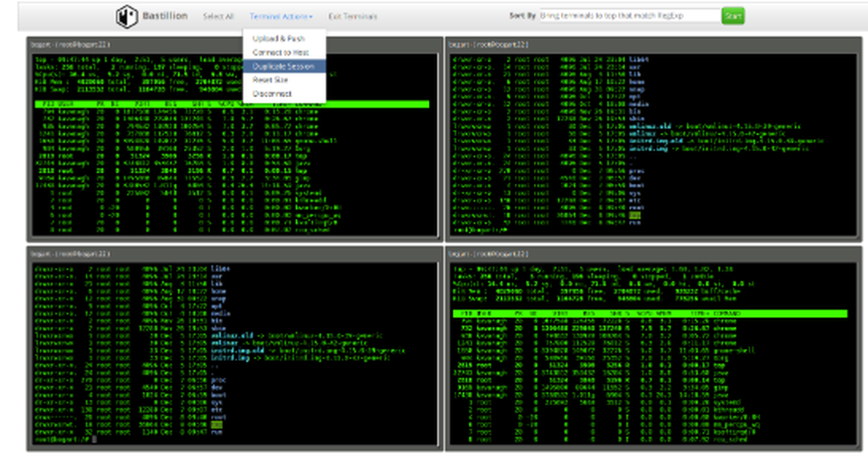
Task: Click Select All in the navbar
Action: pos(218,16)
